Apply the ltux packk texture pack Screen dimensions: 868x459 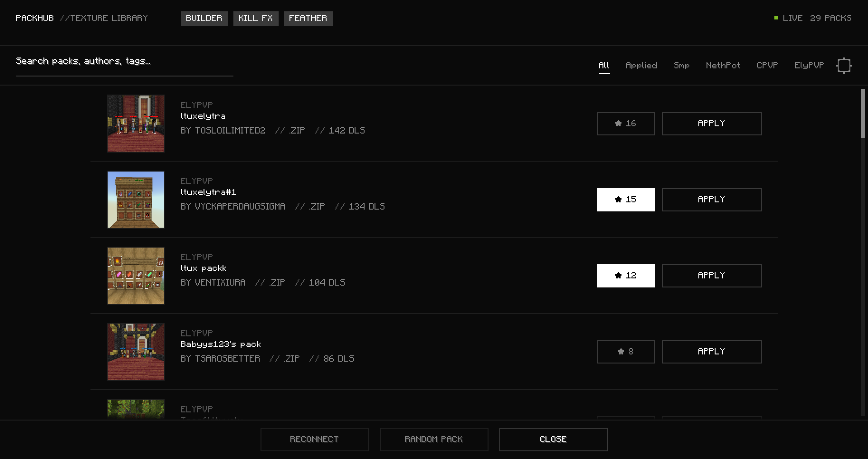pyautogui.click(x=711, y=276)
